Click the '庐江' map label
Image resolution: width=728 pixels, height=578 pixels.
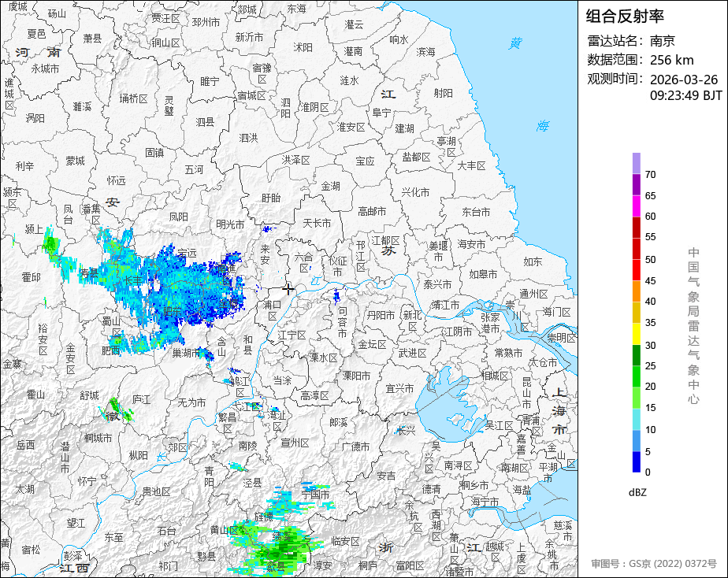coord(142,399)
